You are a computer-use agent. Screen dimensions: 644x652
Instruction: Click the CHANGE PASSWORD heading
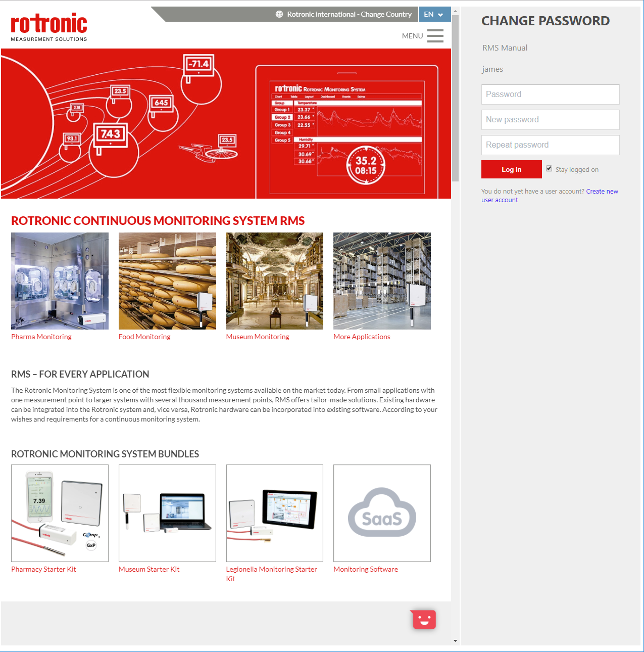[x=546, y=21]
